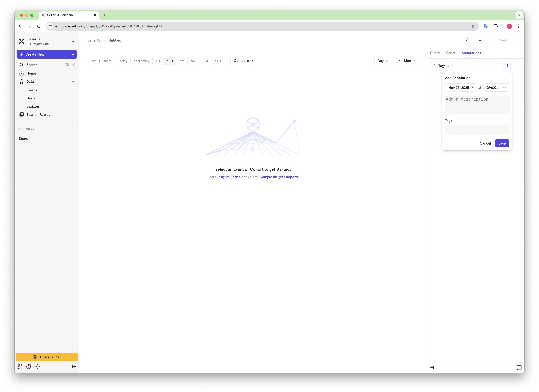Select the 30D date range
This screenshot has height=392, width=539.
tap(170, 61)
